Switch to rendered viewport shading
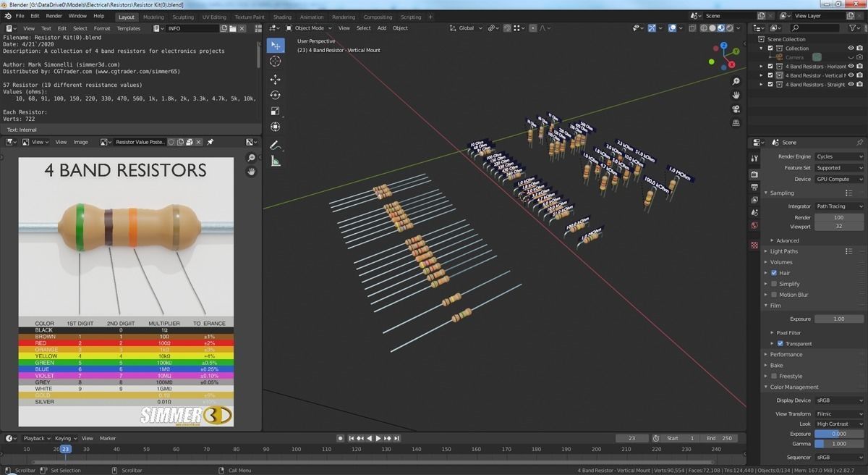Screen dimensions: 868x475 [728, 28]
